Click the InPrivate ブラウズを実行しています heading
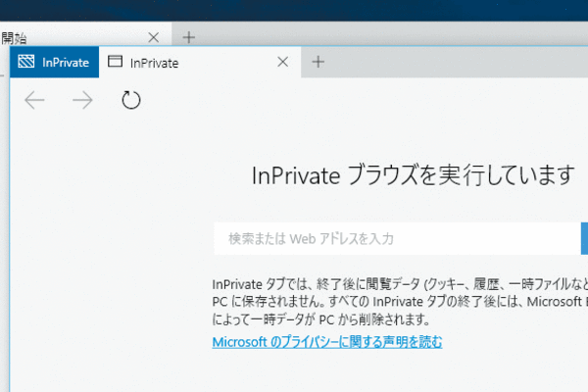The height and width of the screenshot is (392, 588). tap(413, 175)
